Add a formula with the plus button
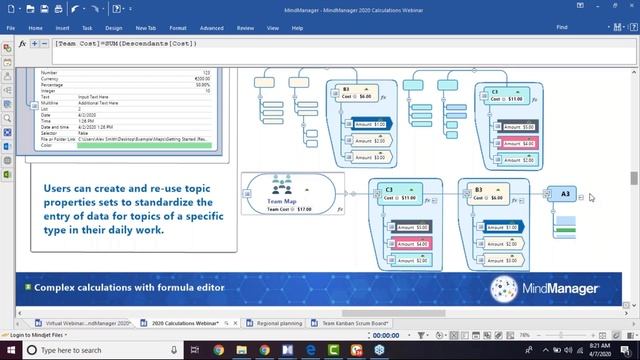The height and width of the screenshot is (360, 640). pos(35,44)
